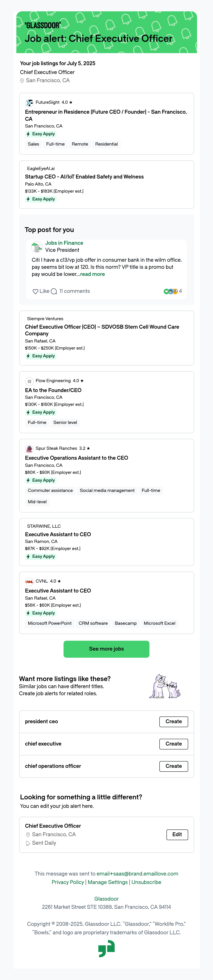Open the 11 comments bubble icon
This screenshot has width=213, height=980.
(x=54, y=291)
